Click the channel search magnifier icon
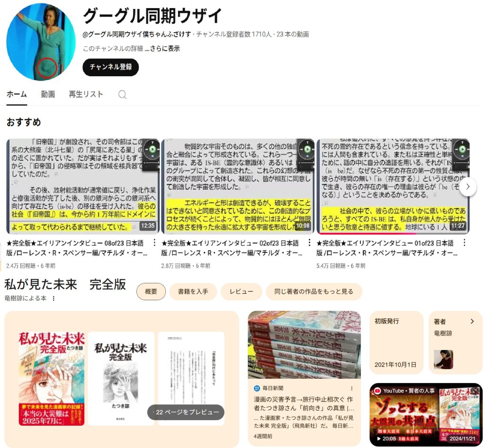This screenshot has width=485, height=448. click(122, 94)
